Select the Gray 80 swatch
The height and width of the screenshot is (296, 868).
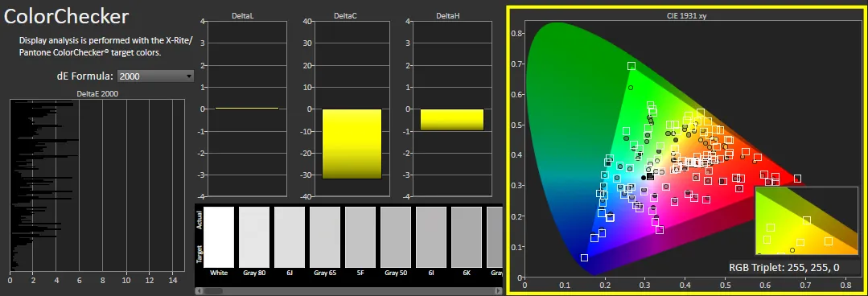254,237
